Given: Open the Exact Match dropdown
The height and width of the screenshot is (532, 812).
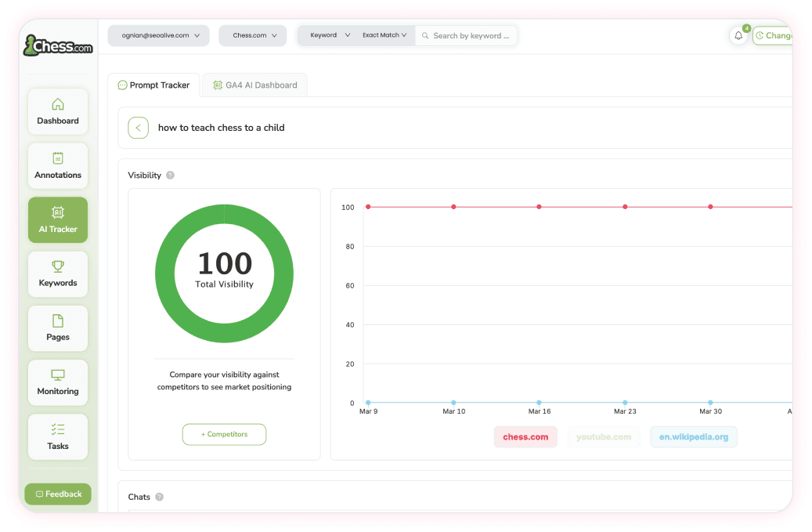Looking at the screenshot, I should click(384, 35).
